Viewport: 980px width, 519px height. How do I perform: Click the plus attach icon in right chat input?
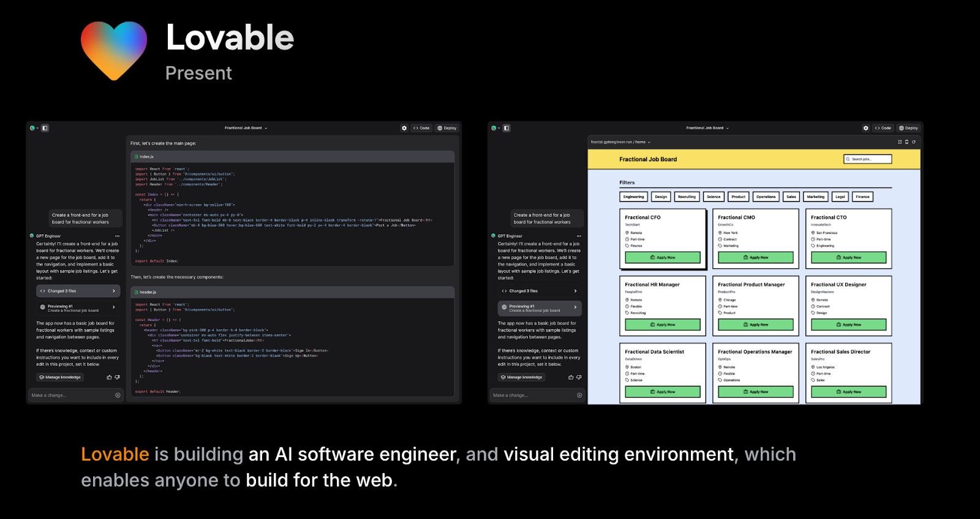tap(579, 395)
